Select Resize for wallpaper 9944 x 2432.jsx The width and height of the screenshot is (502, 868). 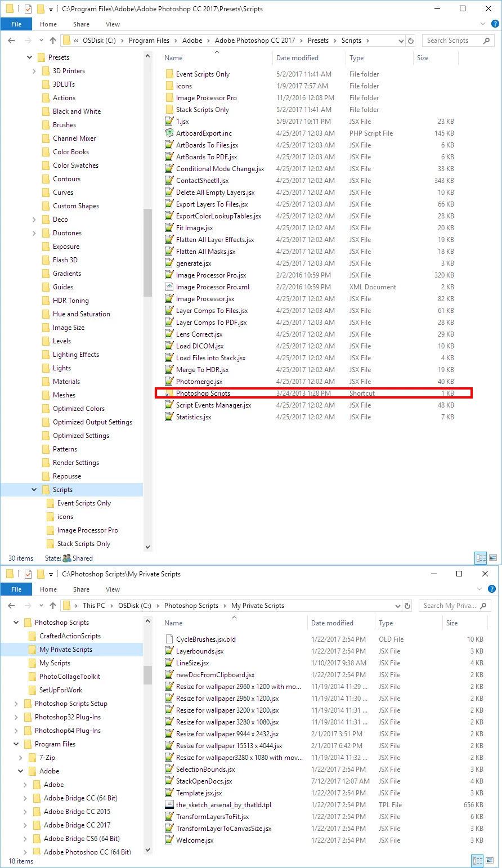tap(227, 733)
